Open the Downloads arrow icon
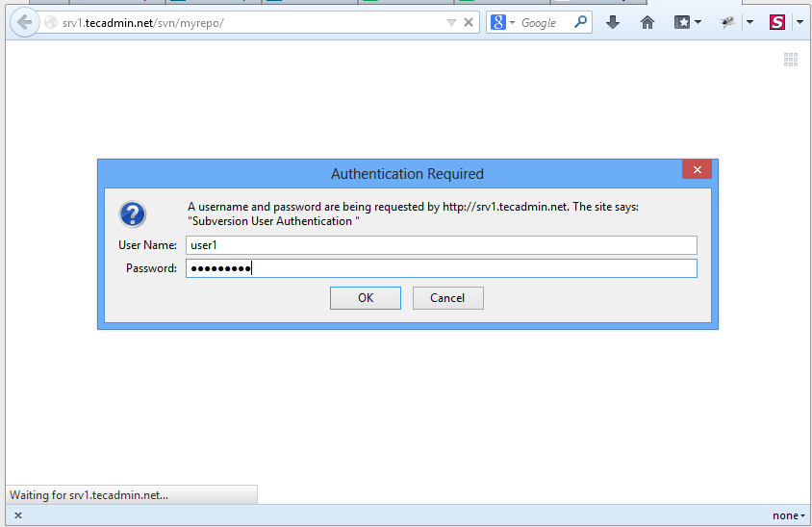This screenshot has width=812, height=527. pos(613,22)
